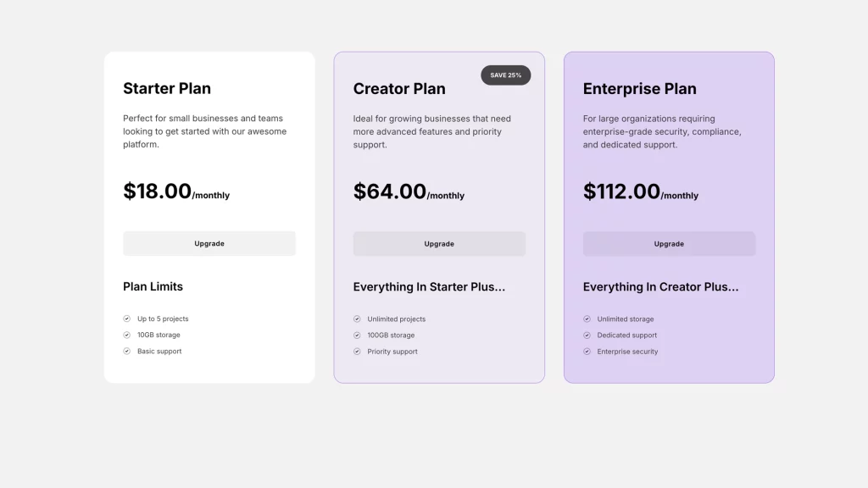Click check icon next to Dedicated support
Screen dimensions: 868x488
tap(587, 335)
